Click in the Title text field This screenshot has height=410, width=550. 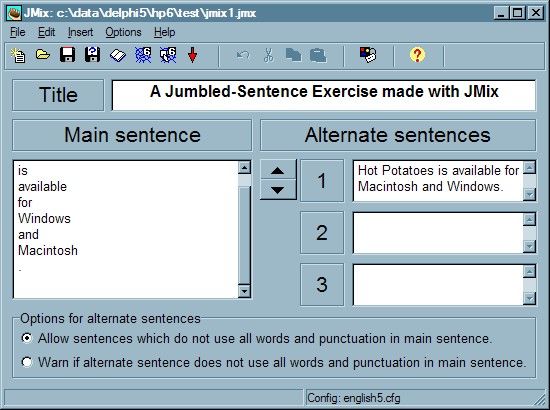coord(324,95)
